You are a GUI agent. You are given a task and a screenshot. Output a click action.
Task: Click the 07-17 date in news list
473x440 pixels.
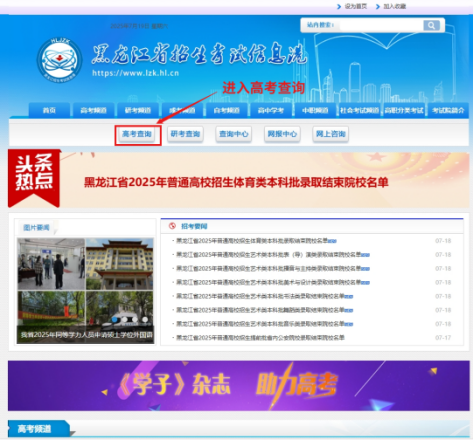(x=443, y=338)
